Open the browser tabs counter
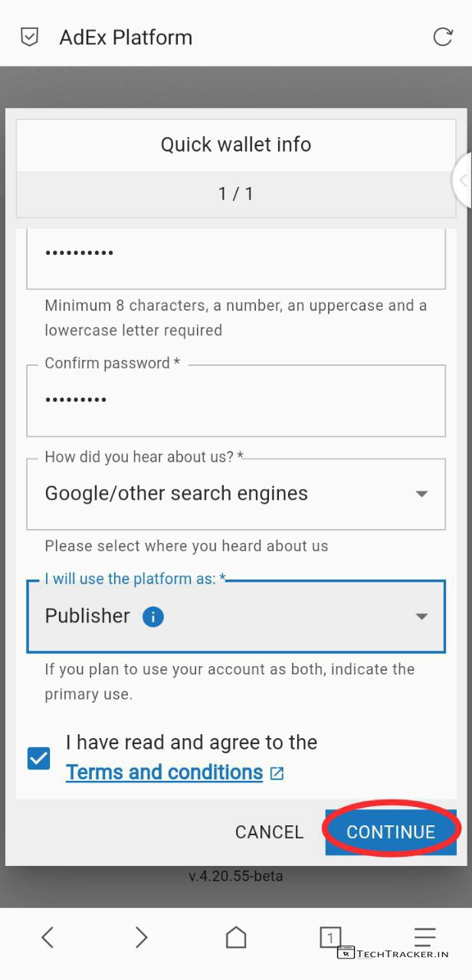This screenshot has width=472, height=980. (x=329, y=936)
